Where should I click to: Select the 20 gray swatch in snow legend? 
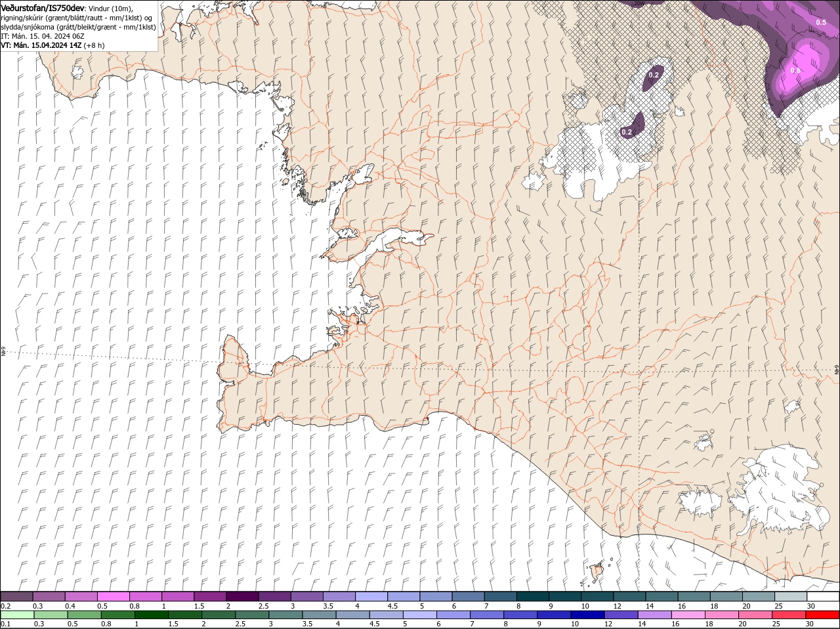[x=759, y=596]
